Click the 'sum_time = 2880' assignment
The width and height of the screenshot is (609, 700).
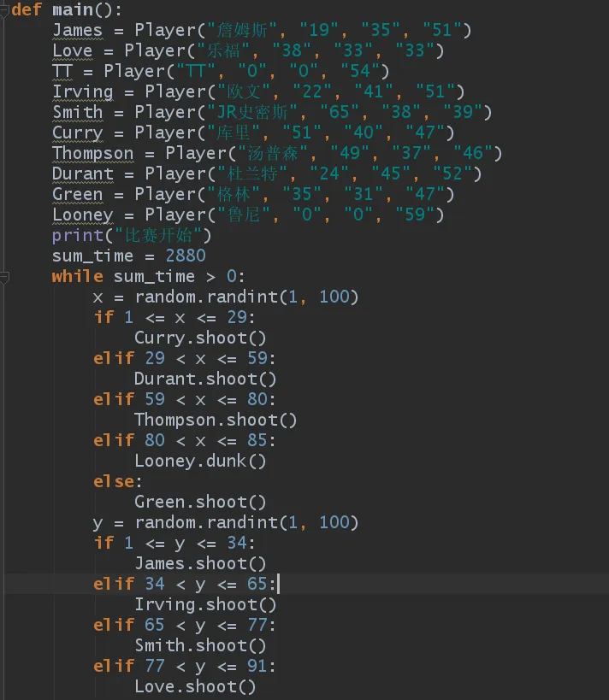(x=128, y=256)
